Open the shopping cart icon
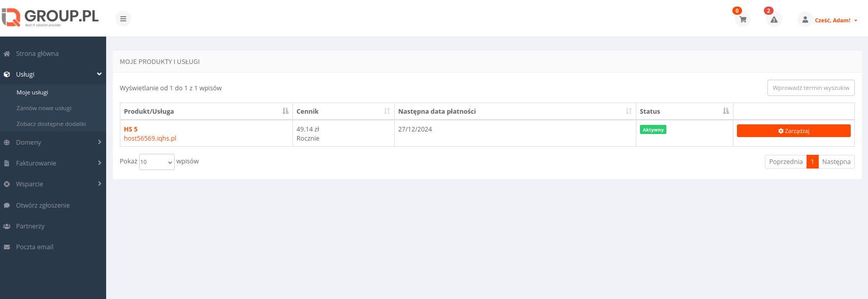This screenshot has height=299, width=868. pos(743,19)
